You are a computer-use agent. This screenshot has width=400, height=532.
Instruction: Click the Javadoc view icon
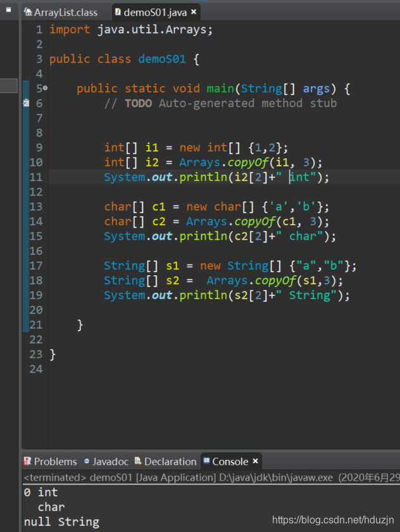(87, 461)
